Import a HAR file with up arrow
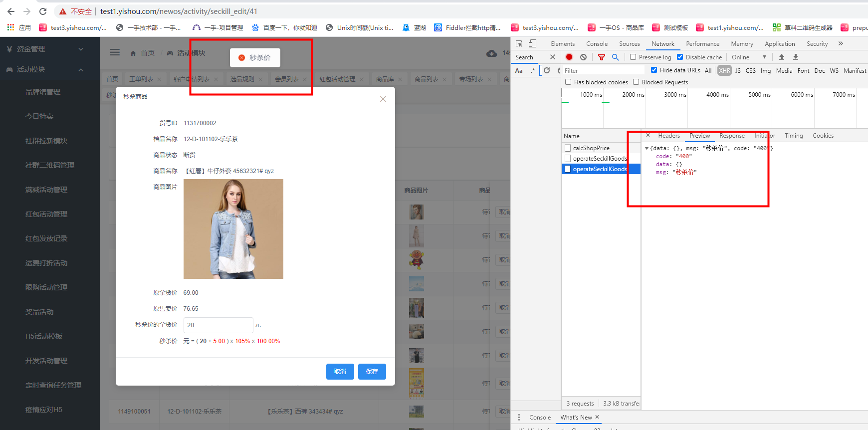Viewport: 868px width, 430px height. [x=782, y=57]
